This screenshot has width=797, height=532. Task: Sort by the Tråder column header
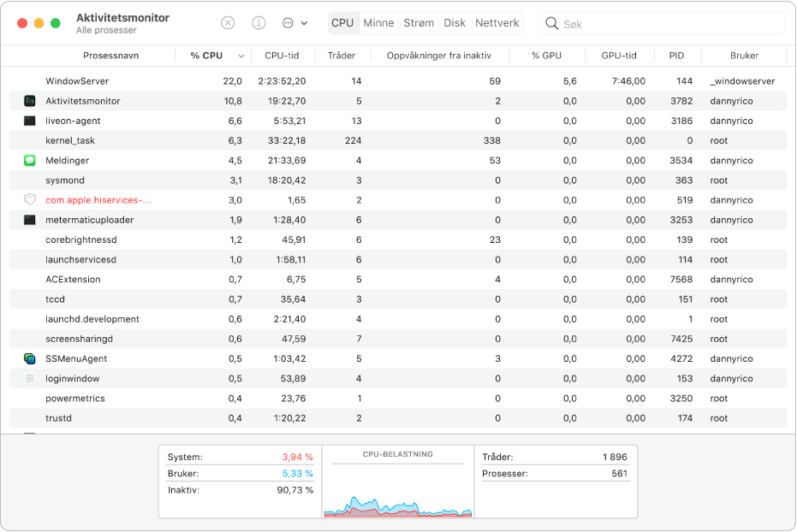[342, 56]
